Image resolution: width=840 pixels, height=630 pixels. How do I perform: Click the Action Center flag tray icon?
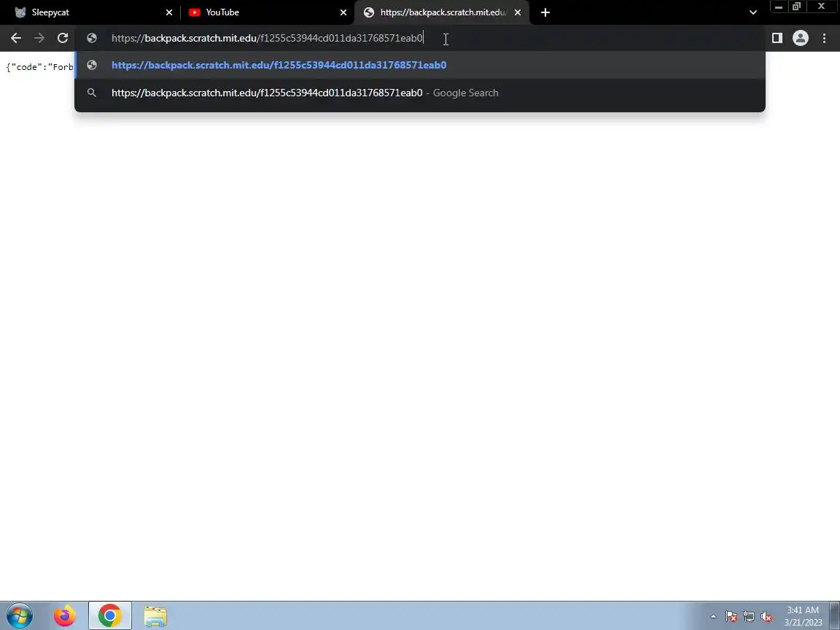coord(731,617)
